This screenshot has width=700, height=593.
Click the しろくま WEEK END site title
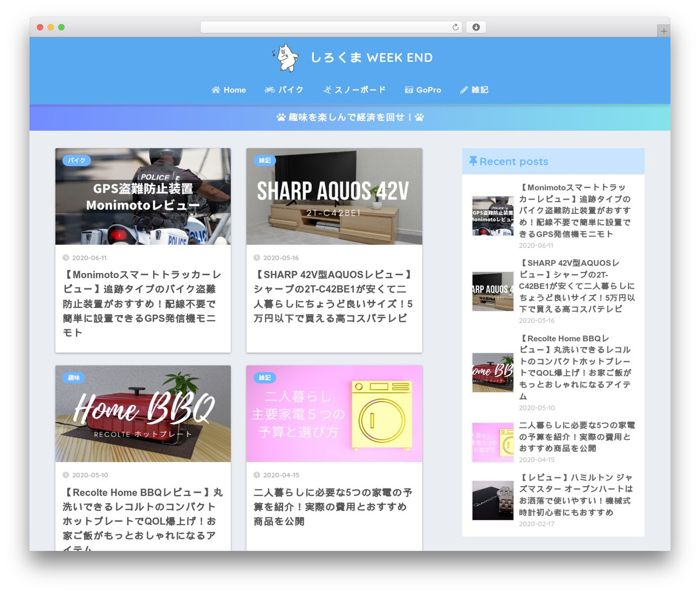click(x=371, y=57)
